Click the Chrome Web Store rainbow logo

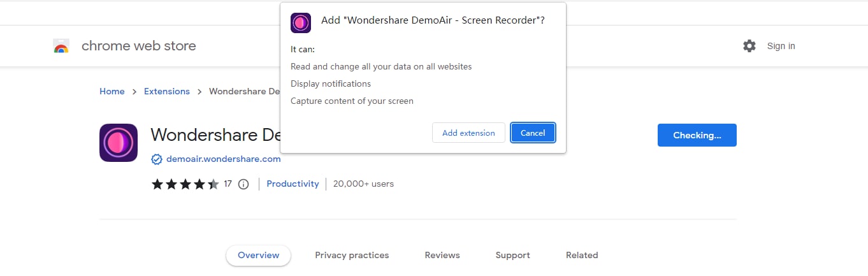(x=61, y=46)
